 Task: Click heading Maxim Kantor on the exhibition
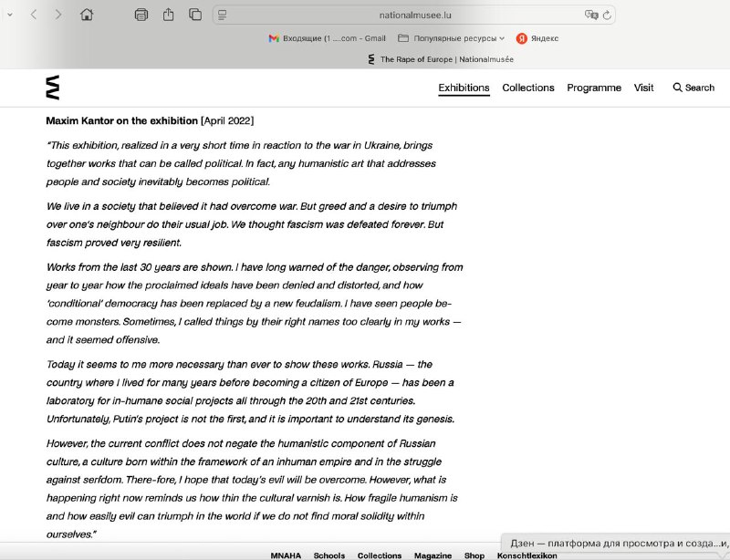(x=122, y=120)
